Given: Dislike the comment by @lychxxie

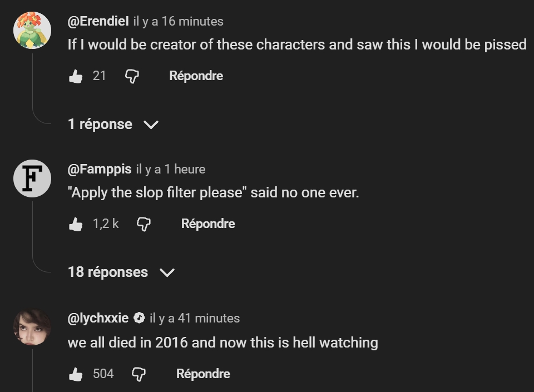Looking at the screenshot, I should 139,374.
